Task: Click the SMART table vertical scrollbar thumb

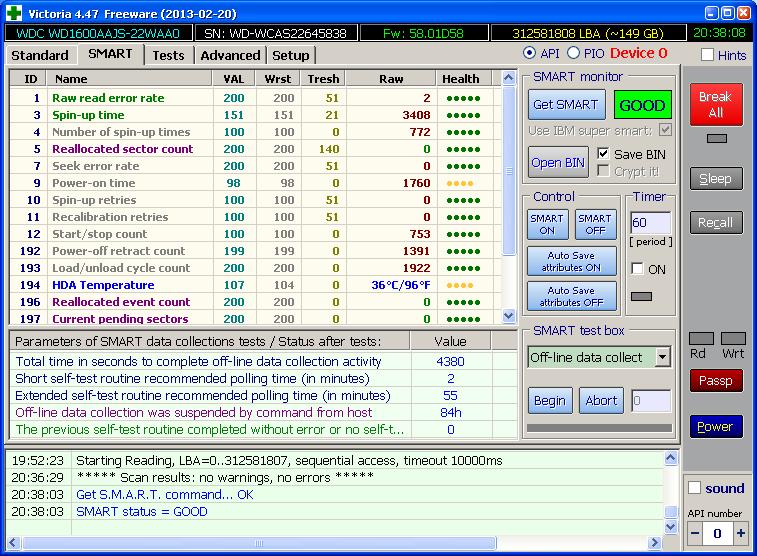Action: pyautogui.click(x=508, y=170)
